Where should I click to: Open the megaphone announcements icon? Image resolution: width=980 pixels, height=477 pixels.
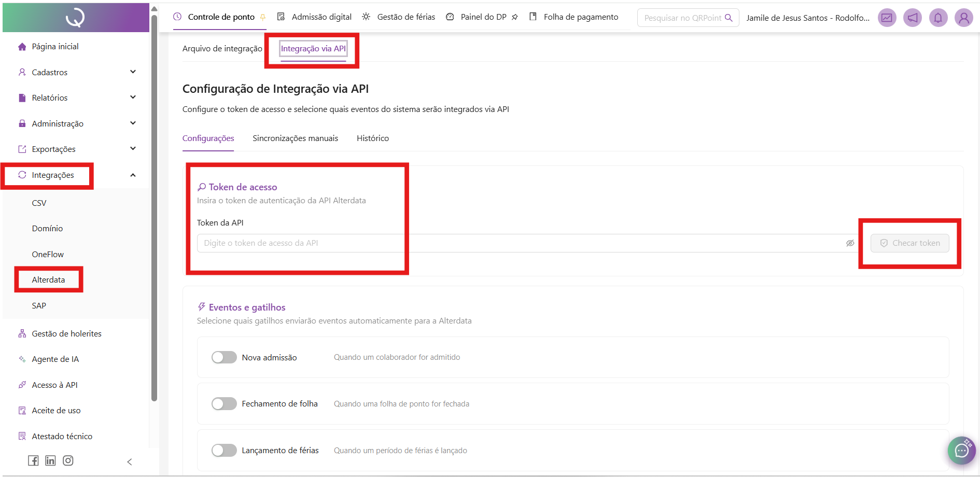point(913,18)
